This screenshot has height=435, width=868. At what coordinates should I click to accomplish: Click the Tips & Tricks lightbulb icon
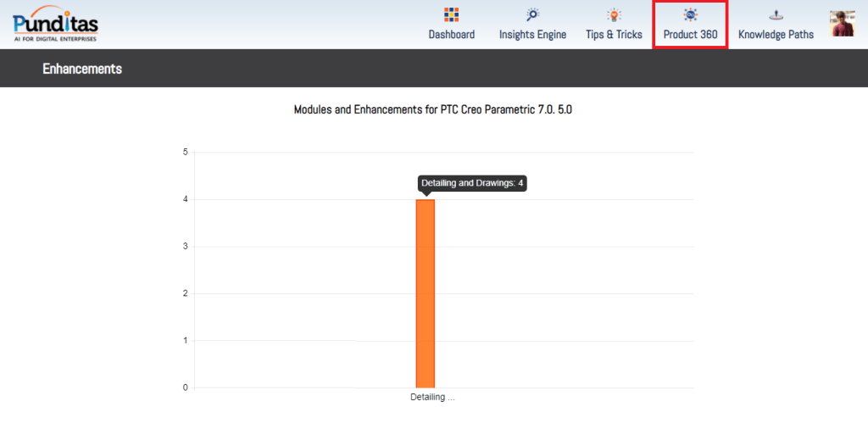pyautogui.click(x=614, y=14)
